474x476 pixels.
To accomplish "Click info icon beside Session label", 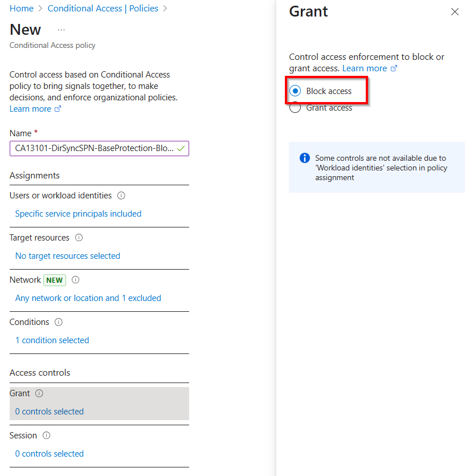I will click(47, 436).
